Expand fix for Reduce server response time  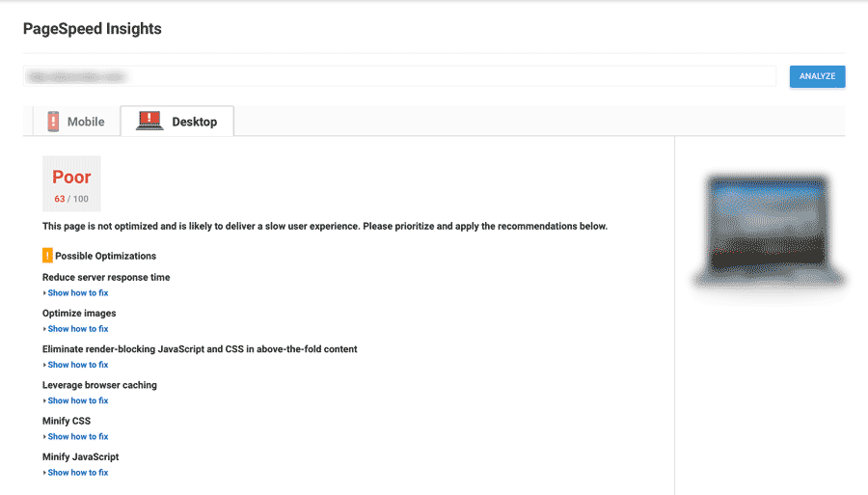click(76, 293)
